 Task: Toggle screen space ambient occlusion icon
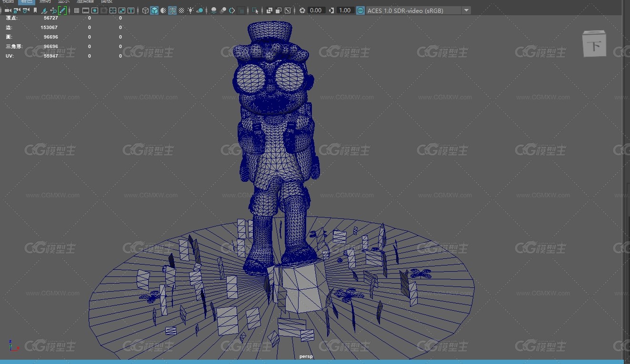click(x=214, y=10)
